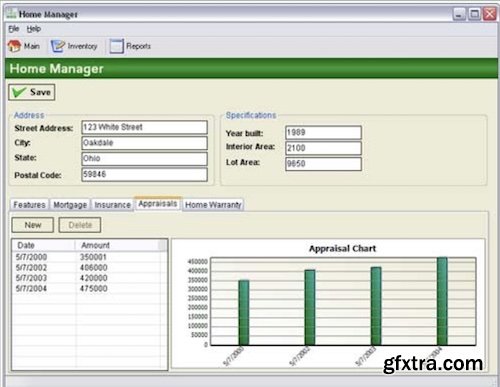This screenshot has height=387, width=500.
Task: Click the amount 475000
Action: pos(94,288)
